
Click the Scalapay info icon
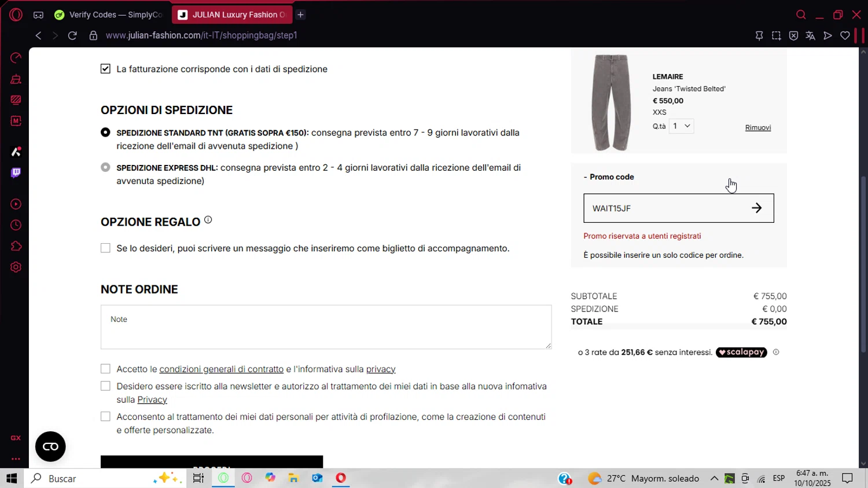pos(776,352)
